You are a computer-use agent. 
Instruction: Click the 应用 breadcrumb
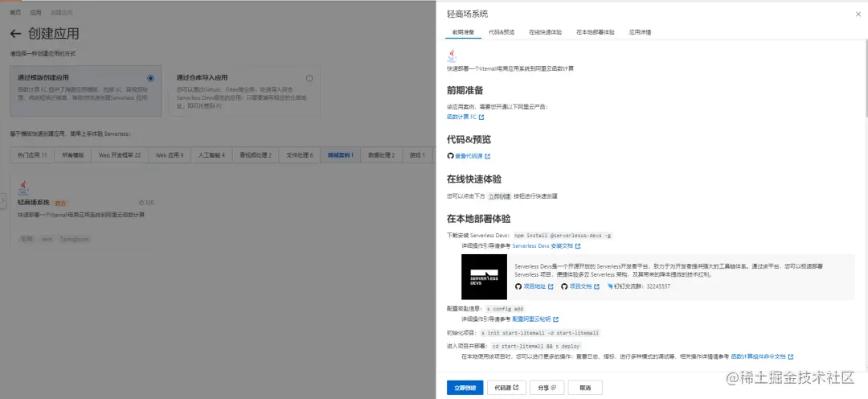pos(35,12)
